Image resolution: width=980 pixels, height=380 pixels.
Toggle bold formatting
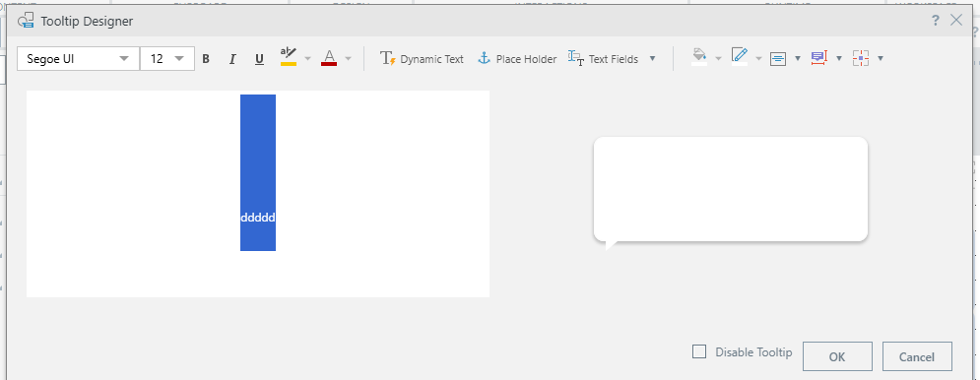click(x=206, y=59)
